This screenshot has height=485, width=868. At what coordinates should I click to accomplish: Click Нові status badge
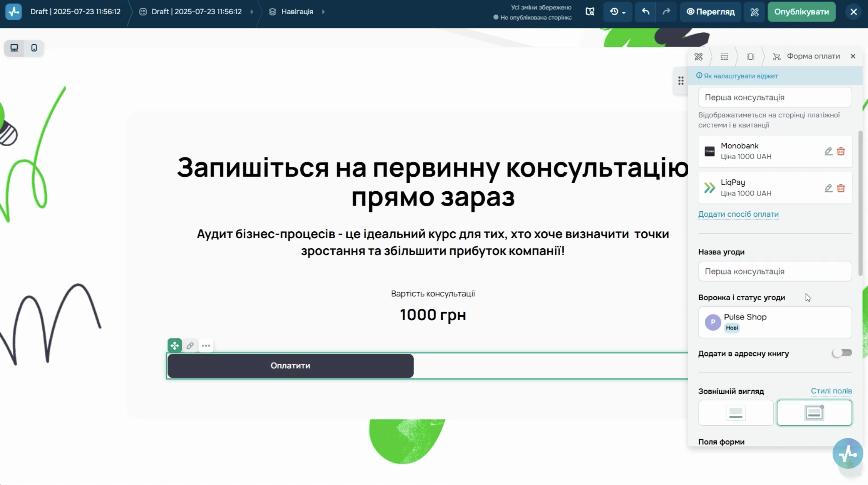tap(732, 328)
